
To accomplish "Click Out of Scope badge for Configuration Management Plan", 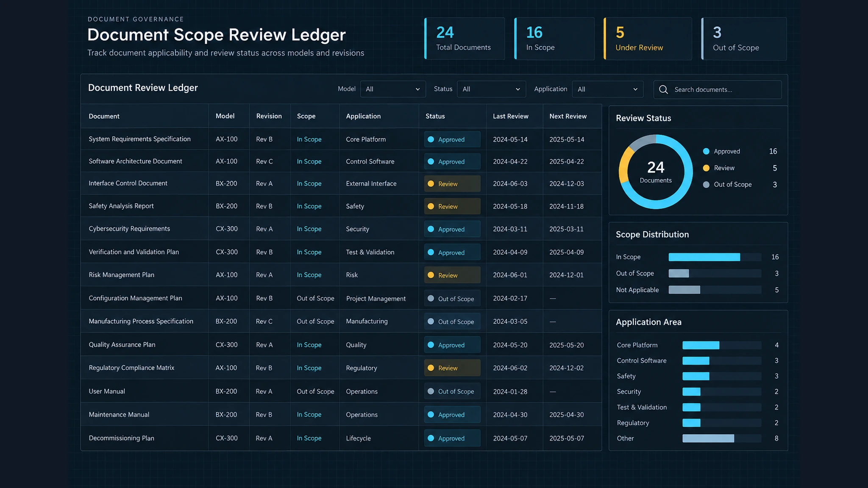I will 452,299.
